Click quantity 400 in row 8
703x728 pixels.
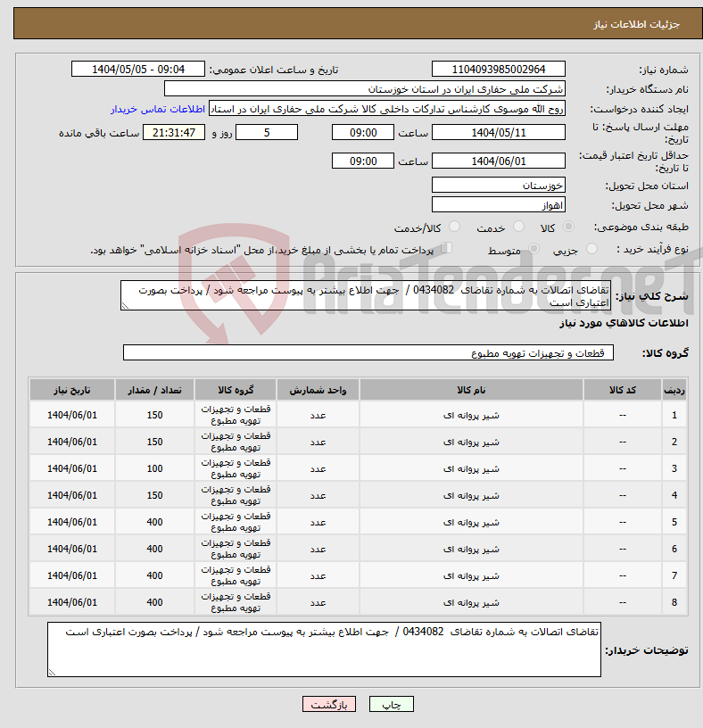(x=154, y=602)
